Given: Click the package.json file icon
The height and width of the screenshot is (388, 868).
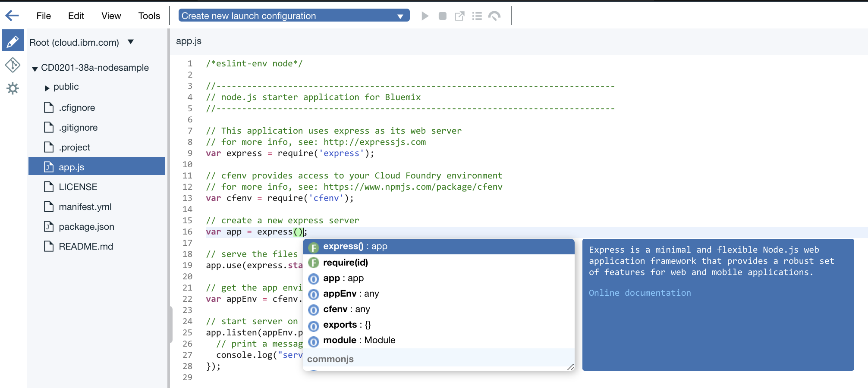Looking at the screenshot, I should (x=49, y=226).
